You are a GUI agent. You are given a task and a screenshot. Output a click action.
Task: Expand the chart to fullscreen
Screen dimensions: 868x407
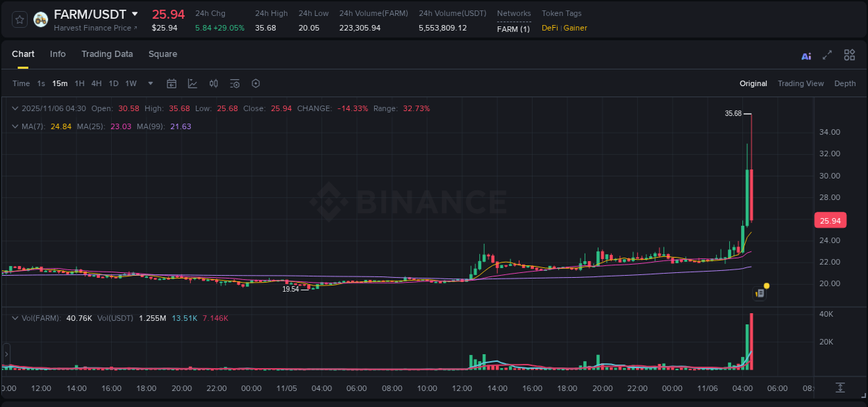tap(826, 55)
